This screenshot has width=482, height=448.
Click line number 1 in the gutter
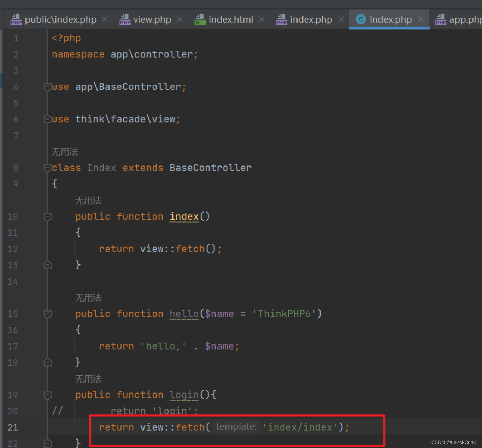point(16,38)
